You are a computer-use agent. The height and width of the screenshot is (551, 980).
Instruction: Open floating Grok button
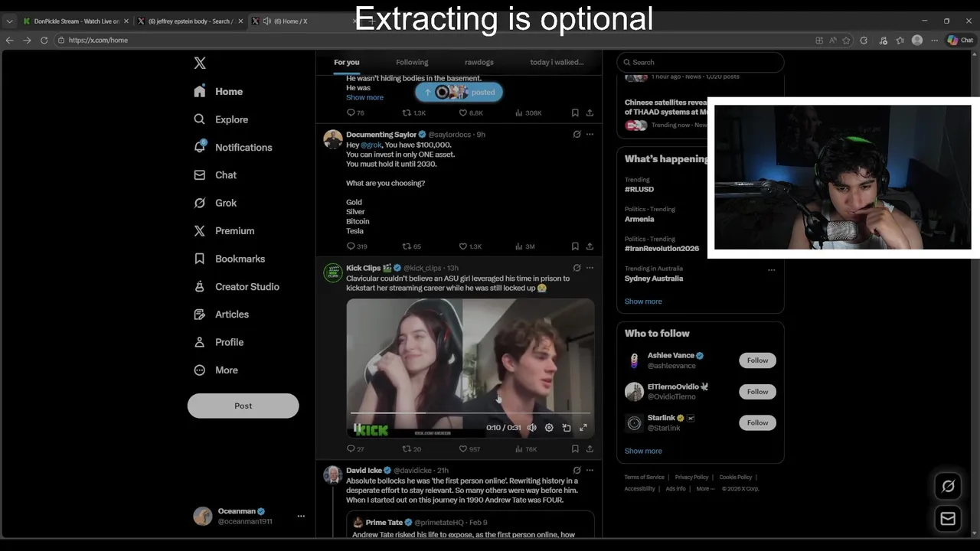click(948, 486)
